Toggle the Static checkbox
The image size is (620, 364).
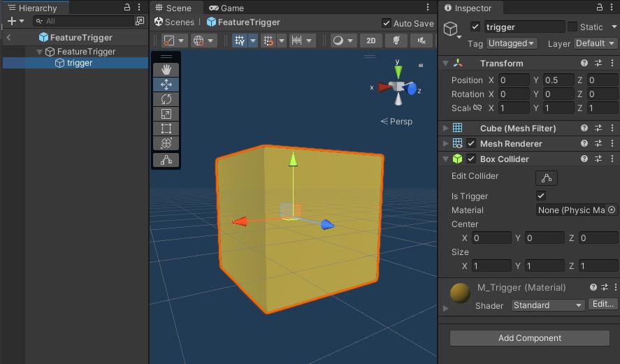[572, 27]
